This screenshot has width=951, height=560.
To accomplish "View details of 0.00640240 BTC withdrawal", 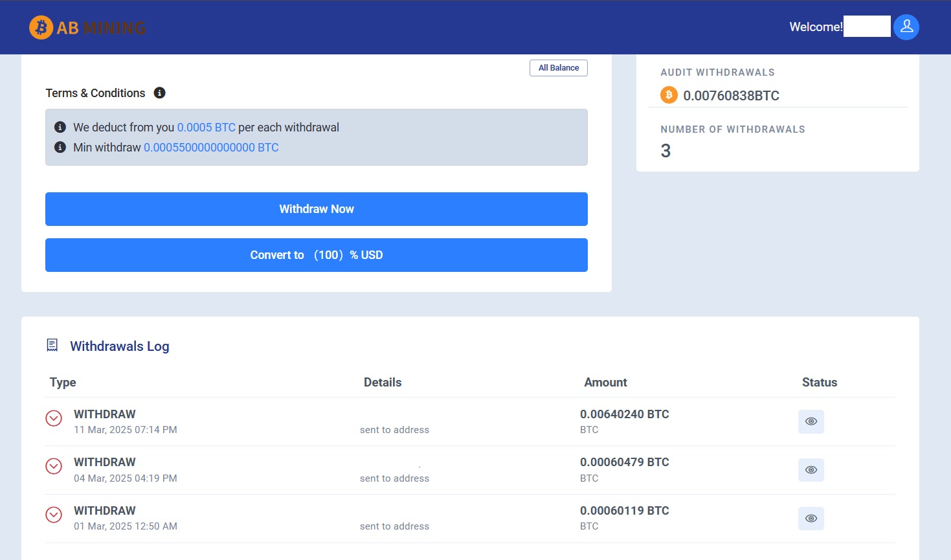I will coord(811,421).
